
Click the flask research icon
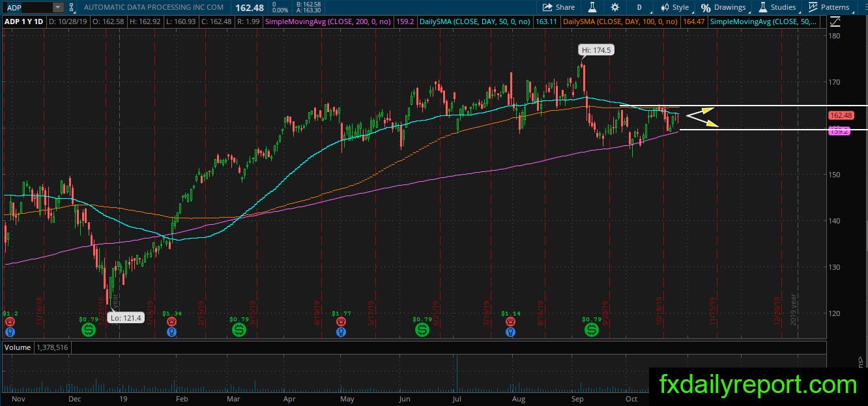point(592,7)
